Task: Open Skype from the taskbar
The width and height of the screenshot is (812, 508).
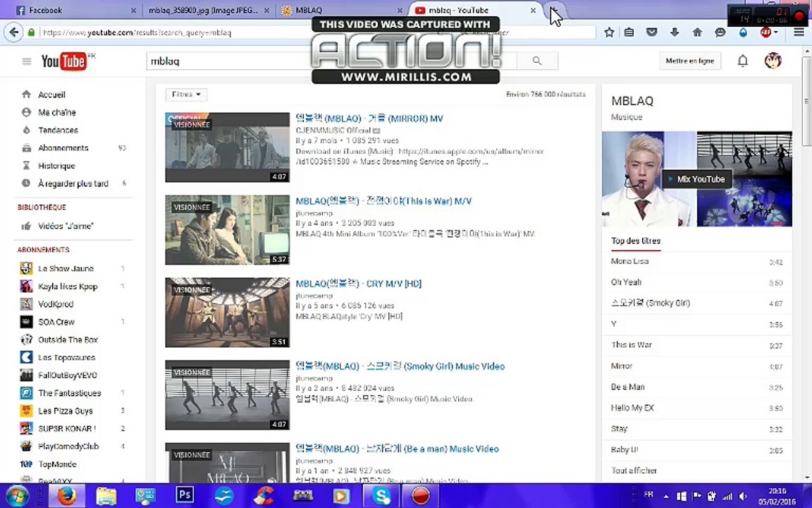Action: tap(381, 495)
